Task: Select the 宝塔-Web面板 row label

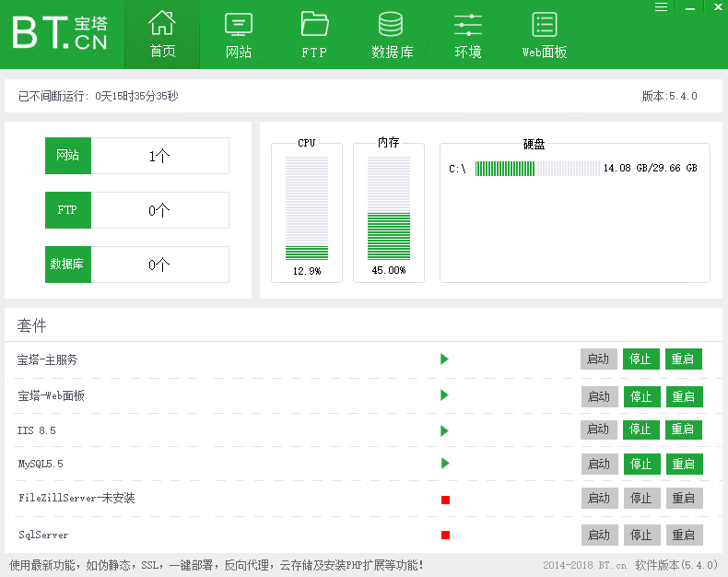Action: point(51,395)
